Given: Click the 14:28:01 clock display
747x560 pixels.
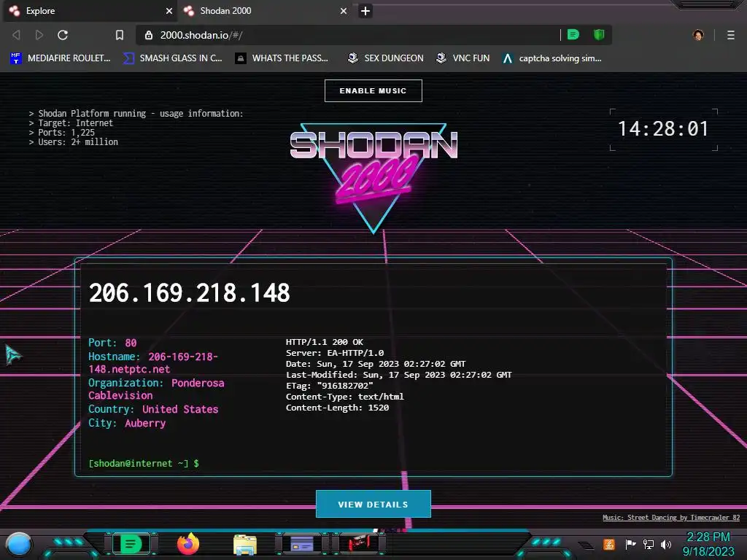Looking at the screenshot, I should click(663, 129).
